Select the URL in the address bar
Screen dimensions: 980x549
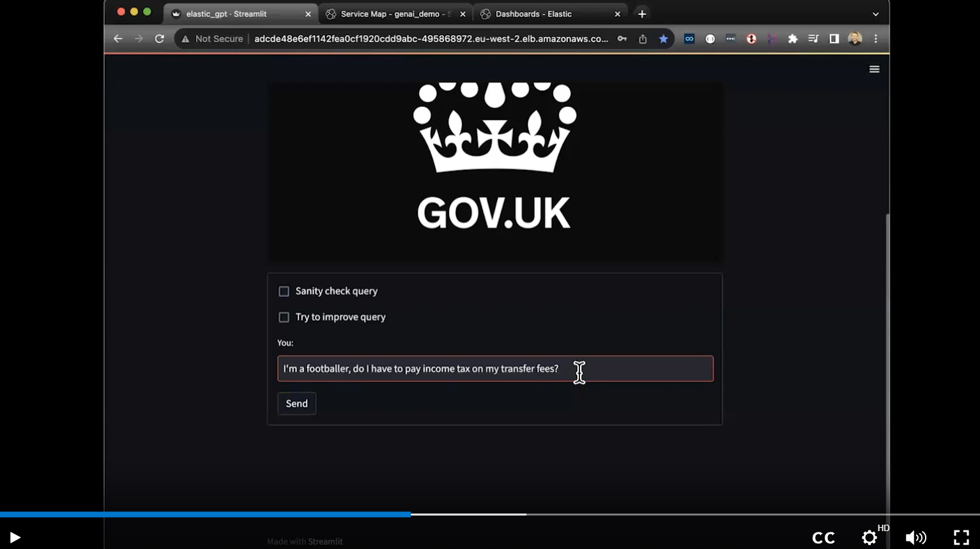tap(431, 39)
